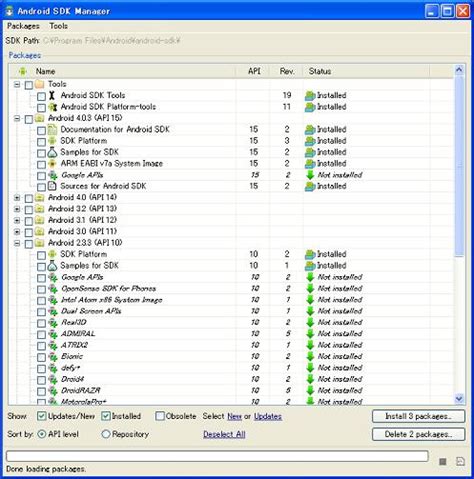Click the wrench icon beside Android SDK Tools
Viewport: 474px width, 479px height.
[52, 95]
